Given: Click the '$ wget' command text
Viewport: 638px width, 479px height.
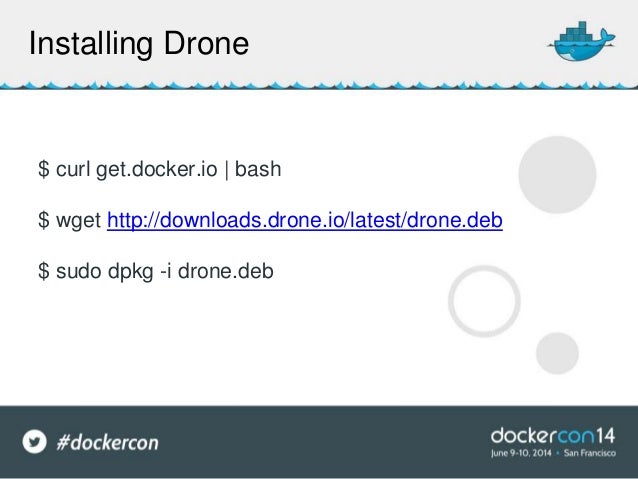Looking at the screenshot, I should [69, 221].
